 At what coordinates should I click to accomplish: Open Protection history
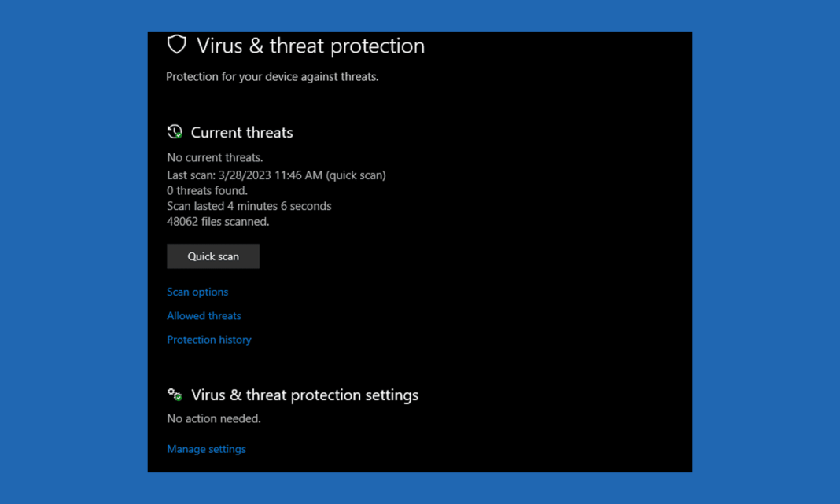(208, 339)
